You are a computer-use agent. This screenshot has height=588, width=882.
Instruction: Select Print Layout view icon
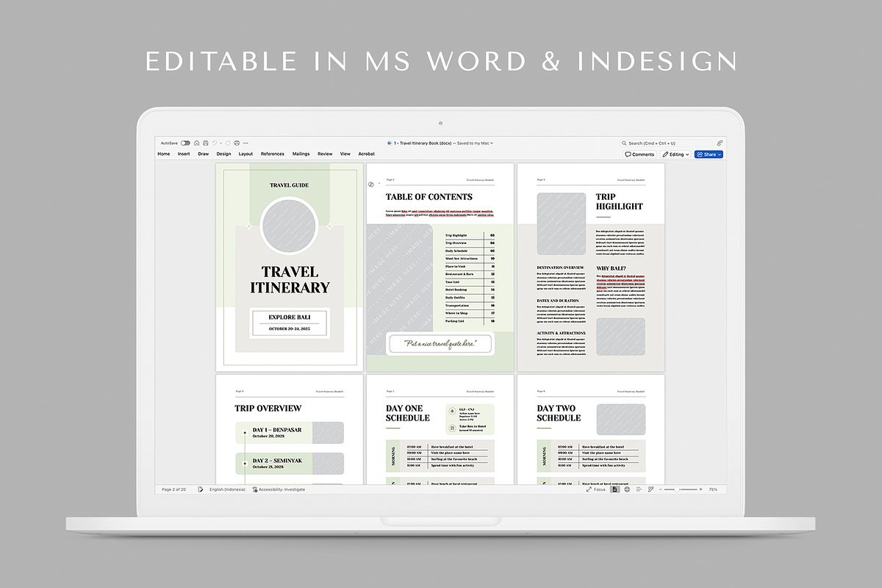coord(615,490)
